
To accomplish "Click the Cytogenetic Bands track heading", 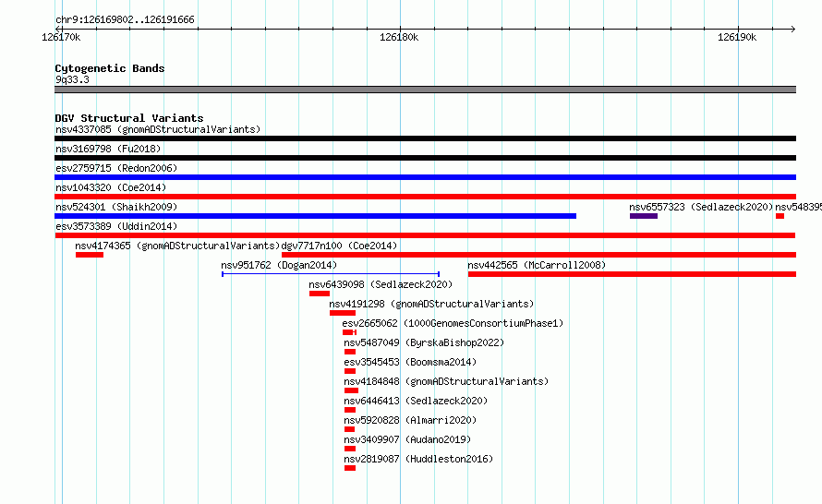I will [x=110, y=68].
